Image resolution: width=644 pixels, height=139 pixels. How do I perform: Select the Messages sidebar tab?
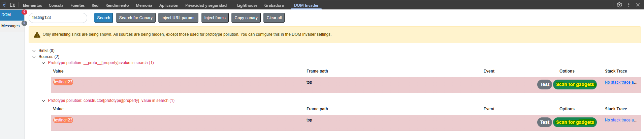click(10, 26)
